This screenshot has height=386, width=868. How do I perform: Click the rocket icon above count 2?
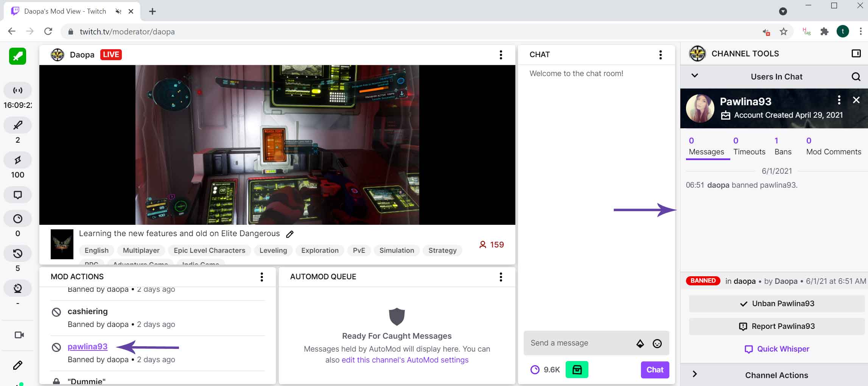(17, 125)
